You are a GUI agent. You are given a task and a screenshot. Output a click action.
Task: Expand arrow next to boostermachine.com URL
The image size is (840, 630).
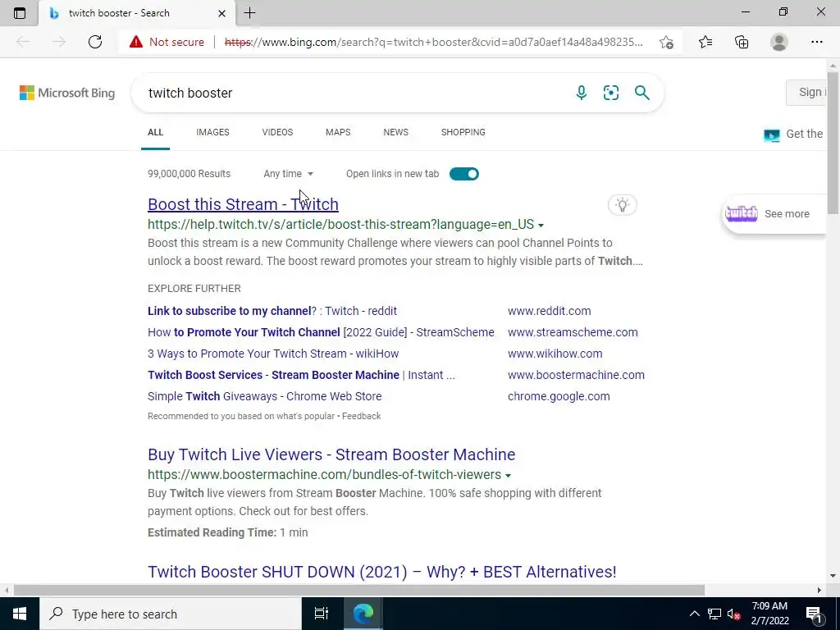(x=509, y=475)
